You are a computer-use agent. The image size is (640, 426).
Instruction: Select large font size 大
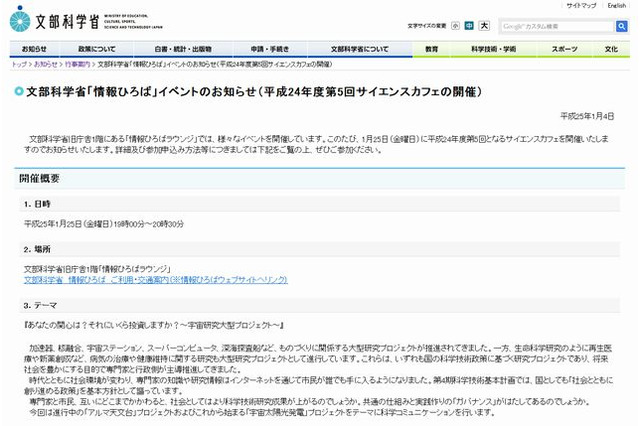[484, 26]
